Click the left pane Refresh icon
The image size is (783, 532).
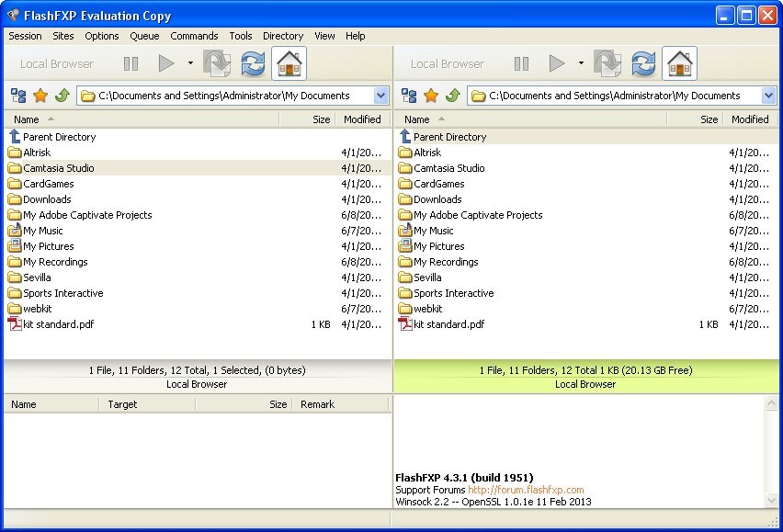pyautogui.click(x=253, y=63)
